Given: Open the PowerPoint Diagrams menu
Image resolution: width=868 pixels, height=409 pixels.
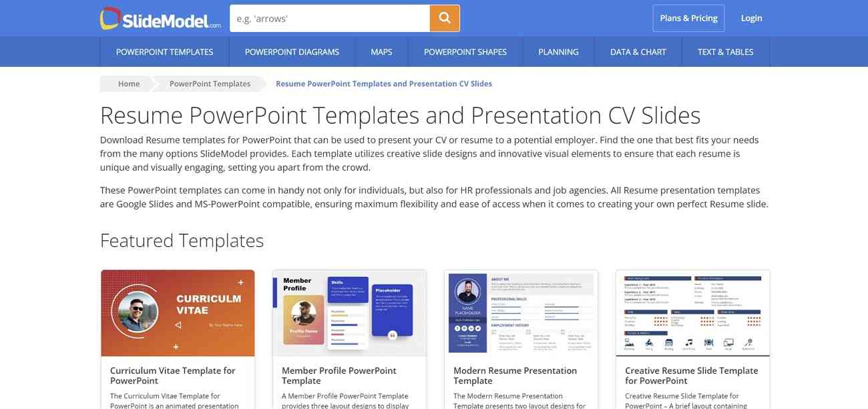Looking at the screenshot, I should [x=292, y=52].
